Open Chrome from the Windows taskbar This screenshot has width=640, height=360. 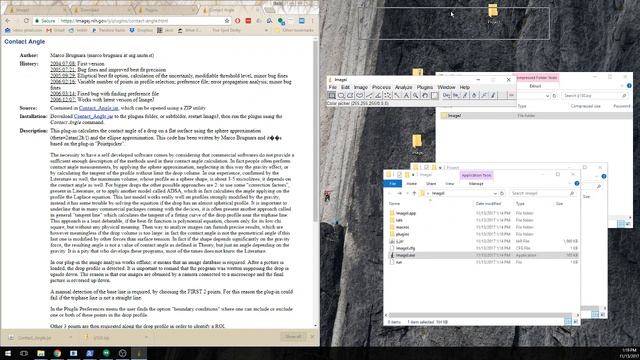click(57, 353)
